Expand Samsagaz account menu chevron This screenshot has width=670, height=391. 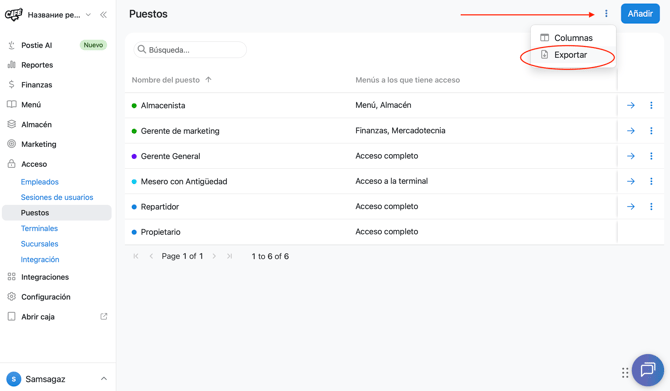tap(104, 379)
